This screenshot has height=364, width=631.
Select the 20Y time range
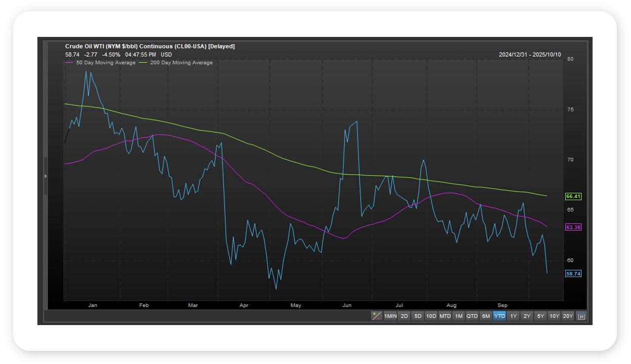568,316
